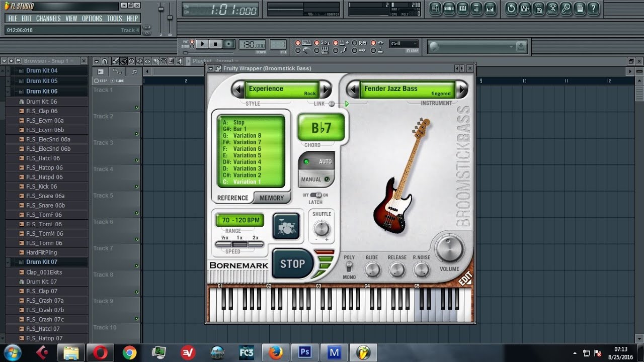Click the EDIT corner in Broomstick Bass

pyautogui.click(x=464, y=278)
